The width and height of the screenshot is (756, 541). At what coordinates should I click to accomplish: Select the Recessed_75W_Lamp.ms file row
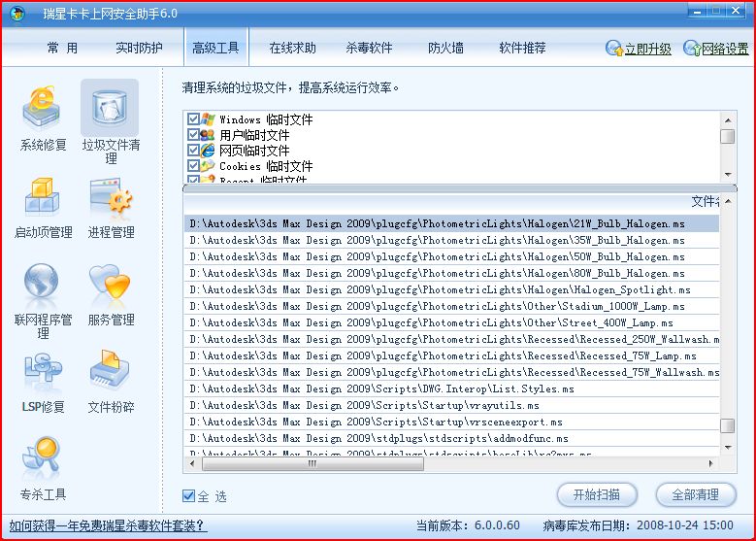pos(452,355)
